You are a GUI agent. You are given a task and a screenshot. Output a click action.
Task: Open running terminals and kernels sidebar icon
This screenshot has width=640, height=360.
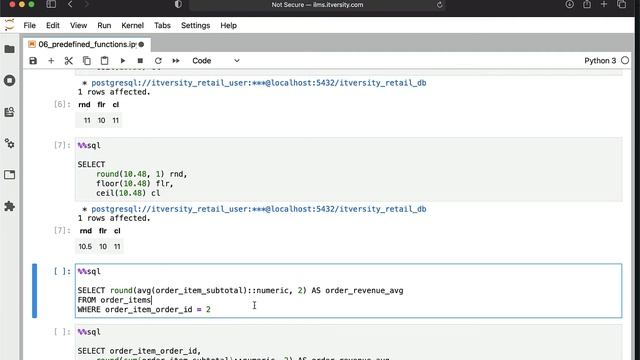pyautogui.click(x=9, y=80)
